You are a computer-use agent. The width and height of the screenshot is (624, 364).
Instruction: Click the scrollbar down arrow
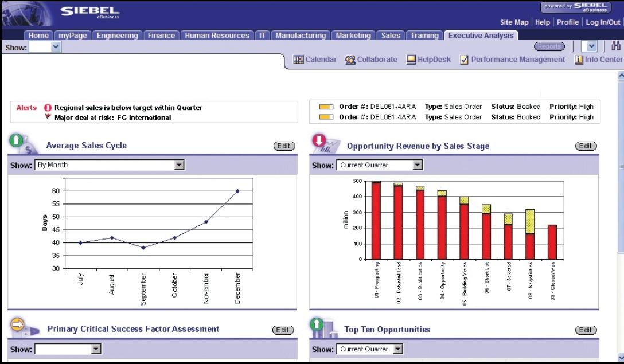[x=621, y=357]
